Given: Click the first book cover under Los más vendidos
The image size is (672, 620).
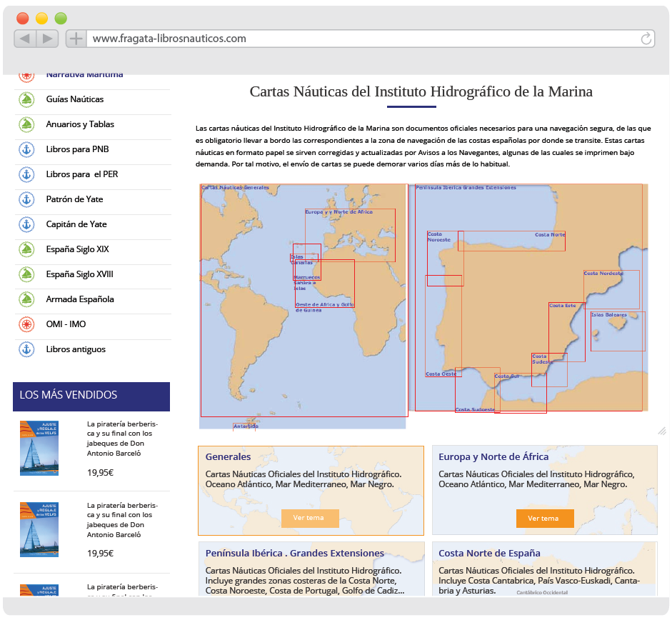Looking at the screenshot, I should (39, 448).
